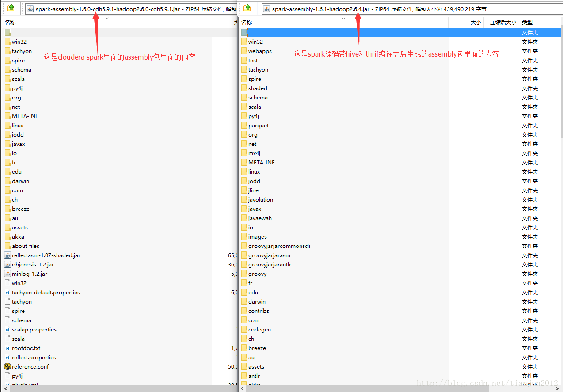Select 'groovyjarjarantlr' folder name
This screenshot has width=563, height=392.
pyautogui.click(x=270, y=264)
